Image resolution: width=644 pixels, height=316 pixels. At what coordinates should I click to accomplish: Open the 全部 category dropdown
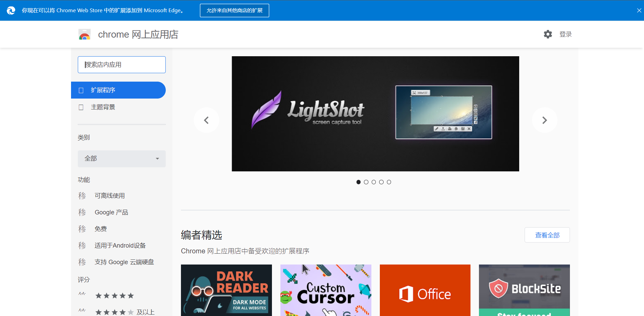122,159
